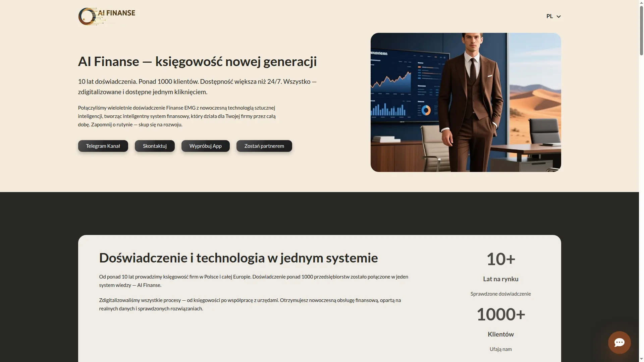Click the Ufają nam text
The width and height of the screenshot is (644, 362).
pyautogui.click(x=500, y=349)
